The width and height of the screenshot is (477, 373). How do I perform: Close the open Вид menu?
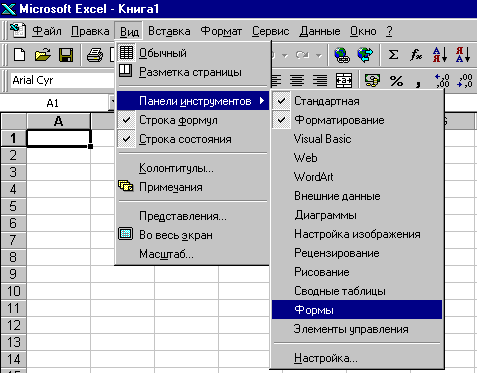129,31
